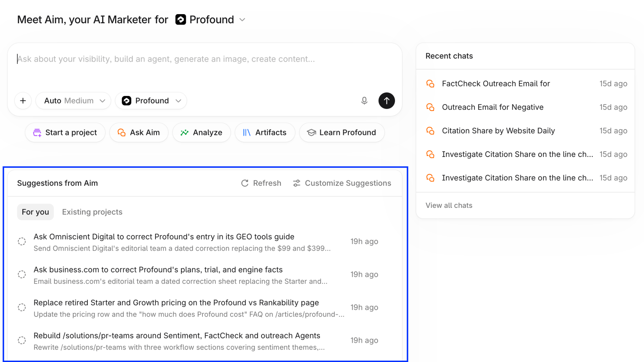This screenshot has height=362, width=644.
Task: Open the Artifacts chip
Action: tap(265, 132)
